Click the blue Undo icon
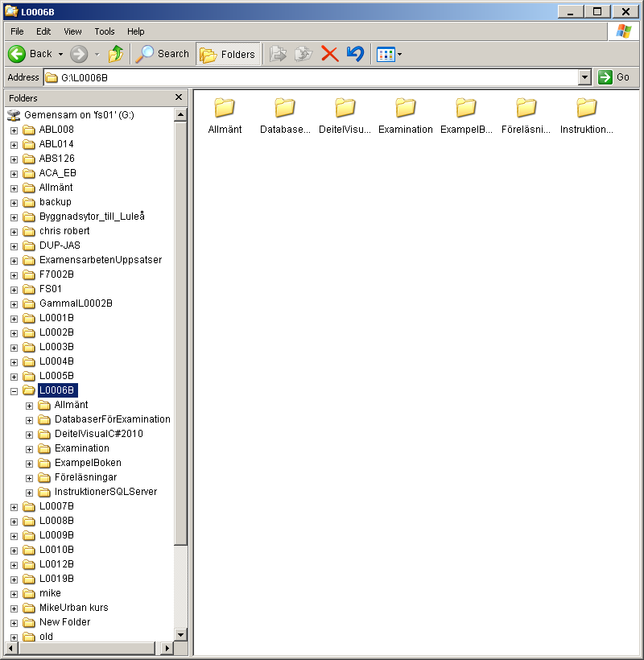644x660 pixels. point(355,54)
